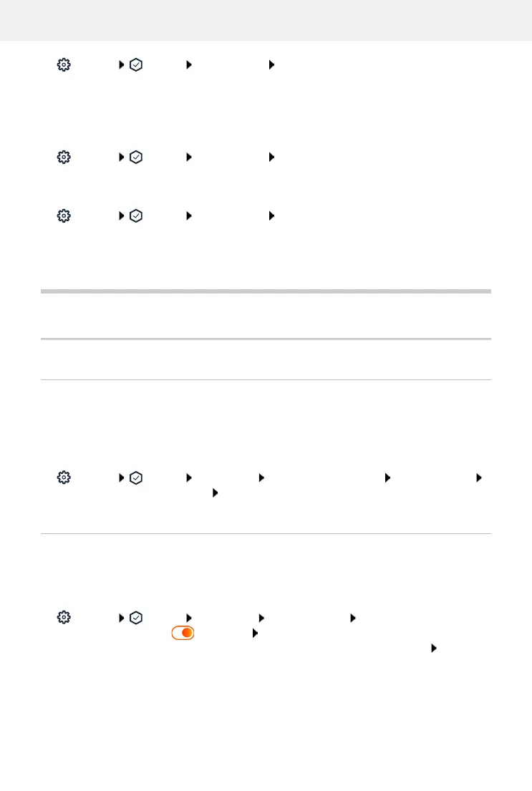Click the gear icon in the fourth row
The width and height of the screenshot is (532, 791).
coord(64,477)
